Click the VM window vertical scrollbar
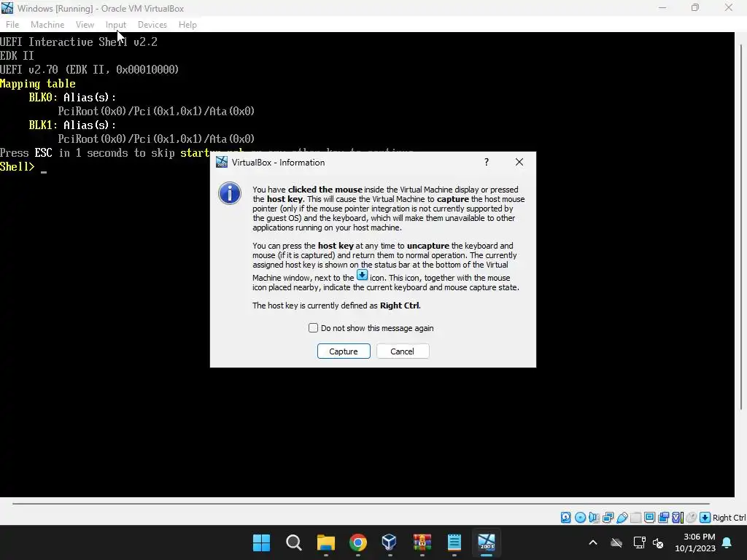This screenshot has width=747, height=560. coord(741,226)
